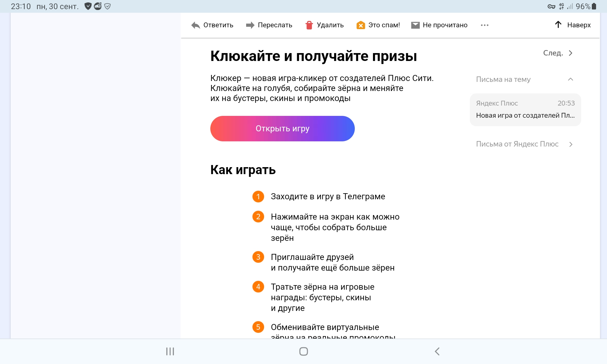Tap the outlined shield icon in status bar
Screen dimensions: 607x364
[x=107, y=6]
